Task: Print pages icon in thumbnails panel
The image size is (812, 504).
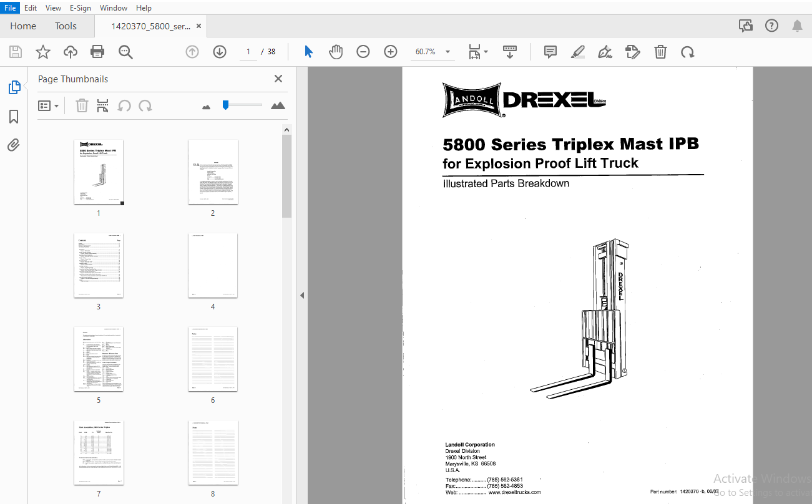Action: [103, 105]
